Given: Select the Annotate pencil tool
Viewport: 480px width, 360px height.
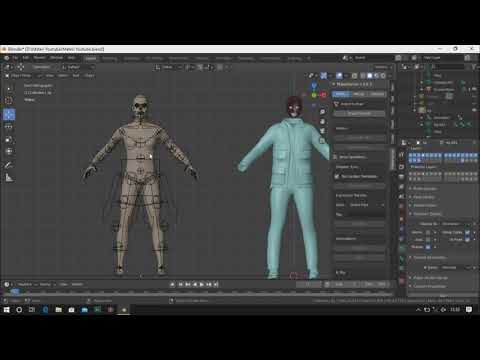Looking at the screenshot, I should (9, 165).
